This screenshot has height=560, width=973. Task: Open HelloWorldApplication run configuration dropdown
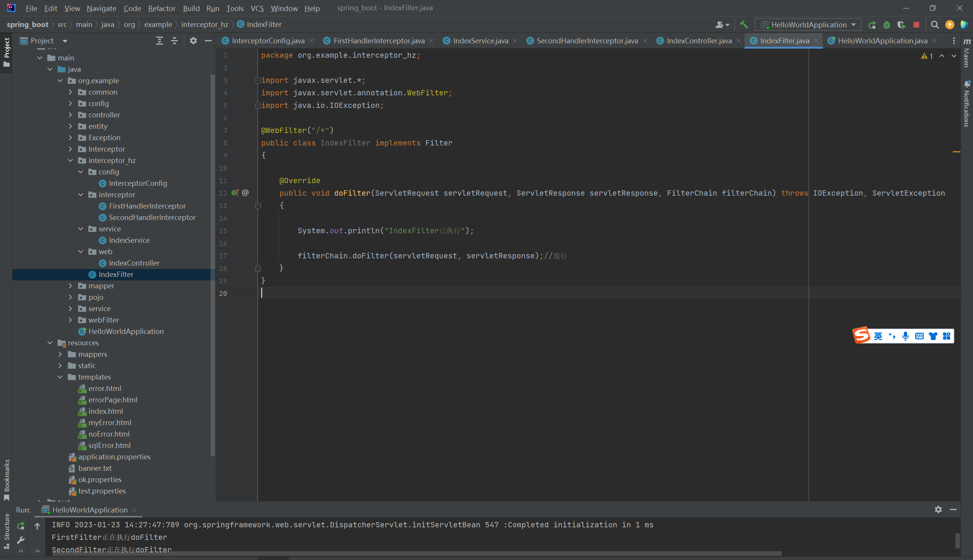click(x=808, y=25)
